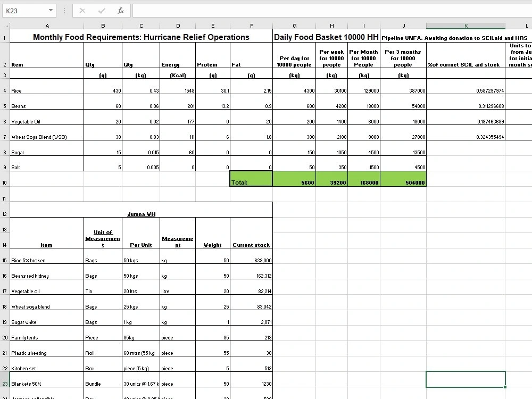532x399 pixels.
Task: Select the 'Beans' cell in row 5
Action: 47,102
